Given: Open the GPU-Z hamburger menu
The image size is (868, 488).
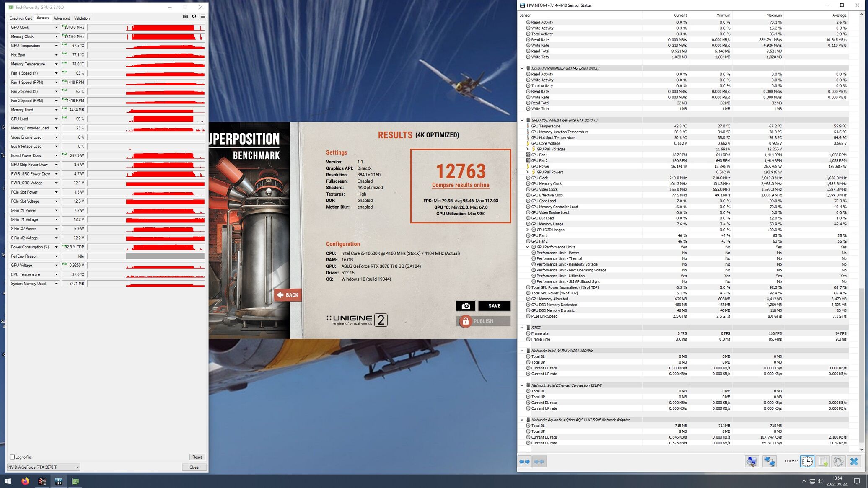Looking at the screenshot, I should pyautogui.click(x=203, y=16).
